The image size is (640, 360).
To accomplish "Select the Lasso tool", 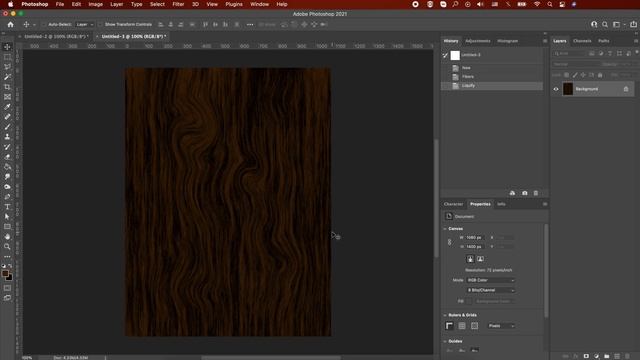I will coord(7,67).
